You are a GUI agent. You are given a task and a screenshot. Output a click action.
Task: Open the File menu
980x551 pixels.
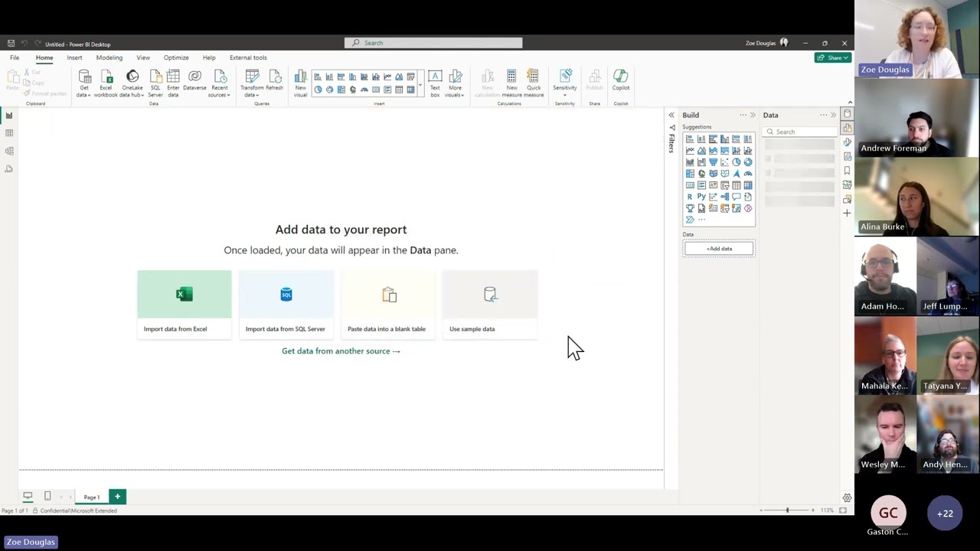click(15, 57)
